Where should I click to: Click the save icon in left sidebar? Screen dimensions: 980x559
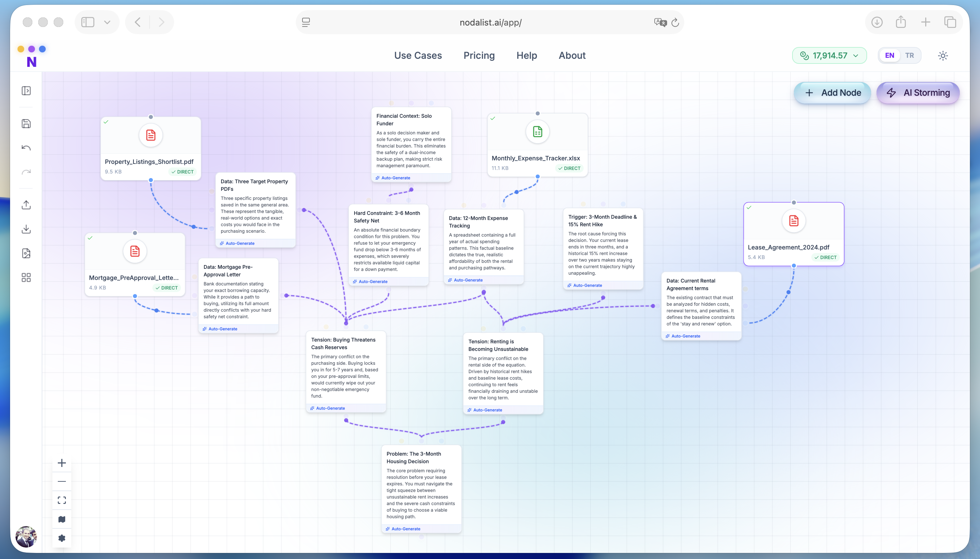[x=26, y=124]
